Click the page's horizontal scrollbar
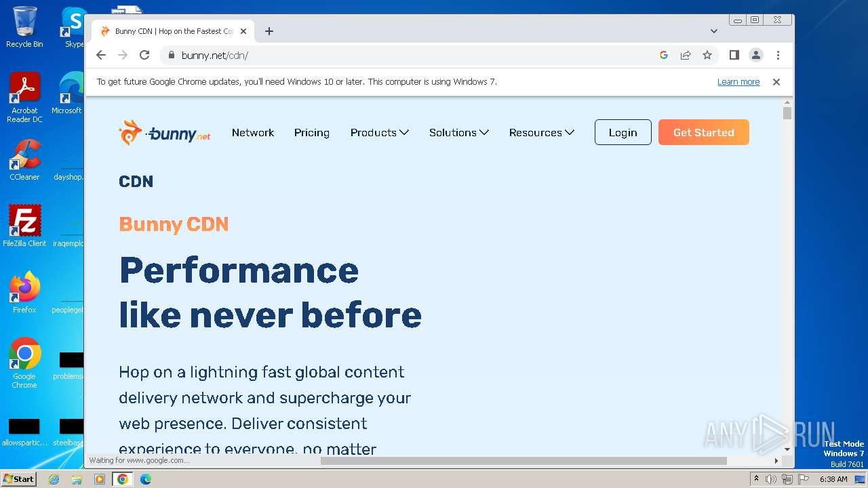868x488 pixels. pos(524,461)
